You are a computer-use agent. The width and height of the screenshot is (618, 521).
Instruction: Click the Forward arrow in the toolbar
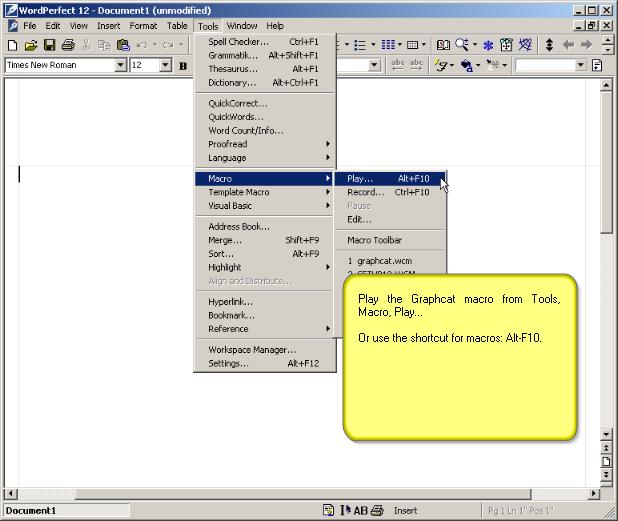click(x=586, y=45)
